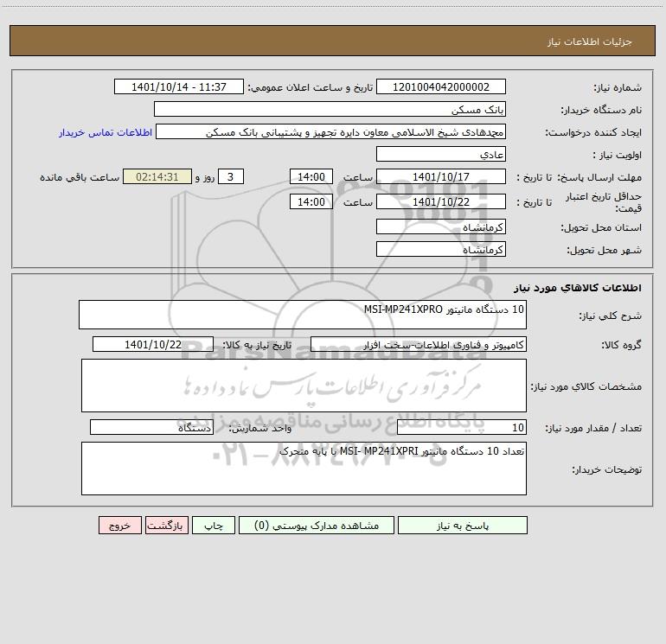Viewport: 666px width, 644px height.
Task: Click the بازگشت back button
Action: (166, 525)
